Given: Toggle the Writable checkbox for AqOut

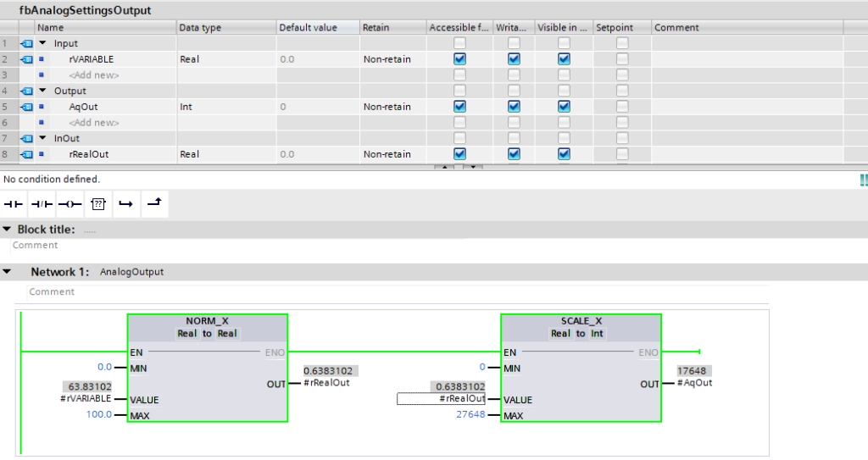Looking at the screenshot, I should (514, 107).
